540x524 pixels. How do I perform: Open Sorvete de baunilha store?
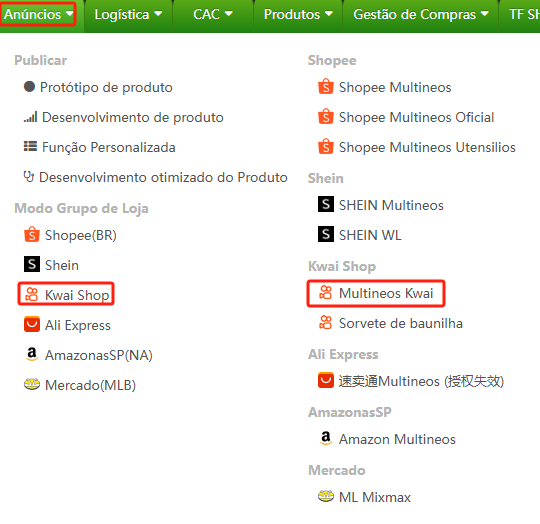(x=401, y=323)
